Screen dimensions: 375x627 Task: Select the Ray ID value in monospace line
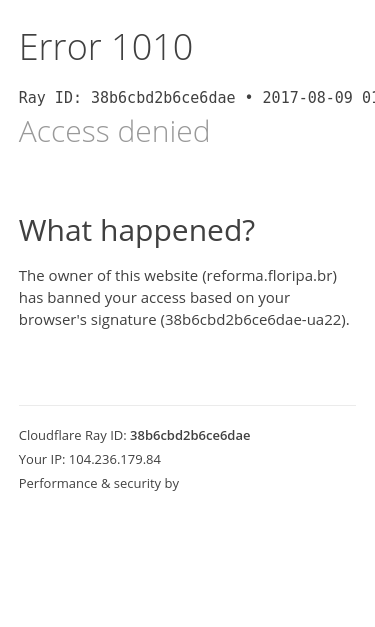tap(163, 98)
